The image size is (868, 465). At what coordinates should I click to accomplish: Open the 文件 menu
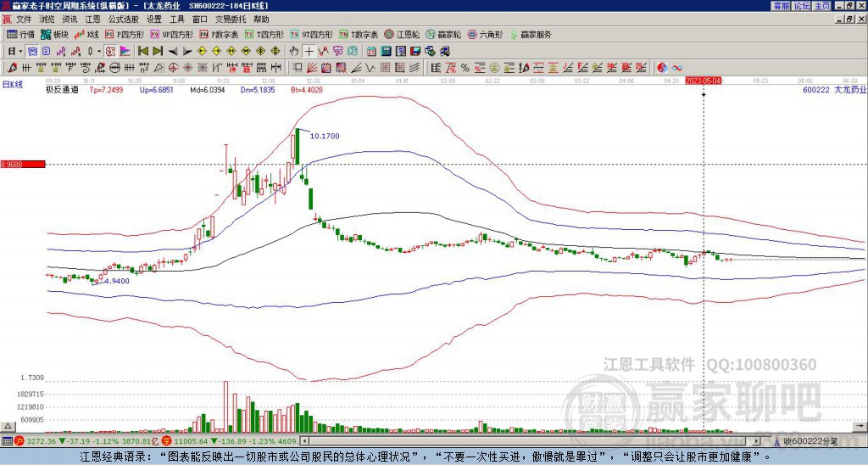[24, 20]
